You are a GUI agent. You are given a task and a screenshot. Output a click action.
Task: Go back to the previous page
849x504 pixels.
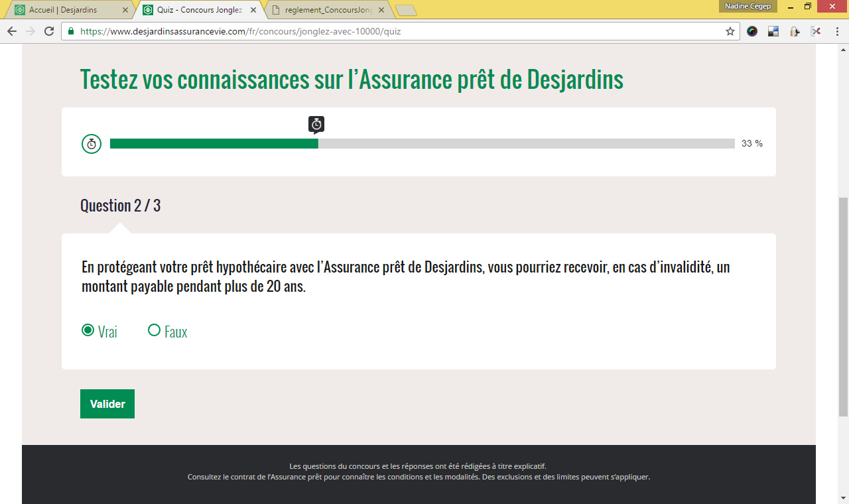12,31
